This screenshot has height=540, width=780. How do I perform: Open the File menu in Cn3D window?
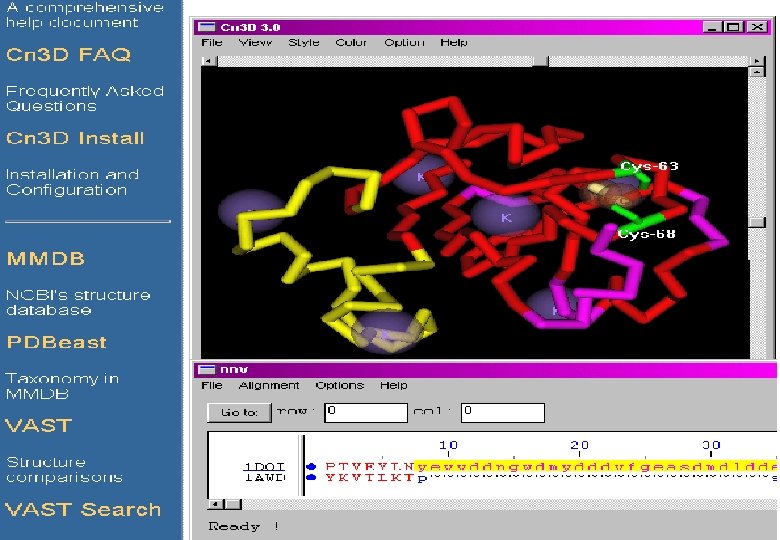(x=211, y=43)
